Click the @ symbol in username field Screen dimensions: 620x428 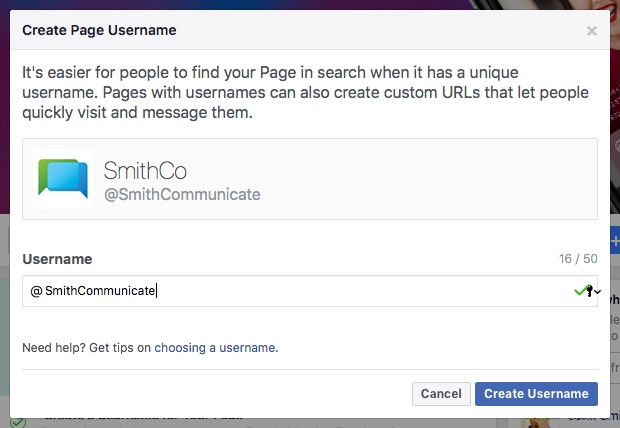coord(36,291)
